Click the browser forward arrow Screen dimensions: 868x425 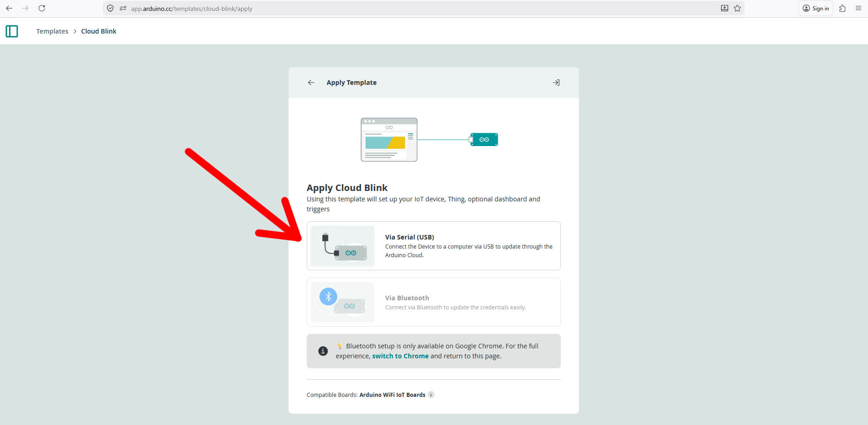click(25, 8)
